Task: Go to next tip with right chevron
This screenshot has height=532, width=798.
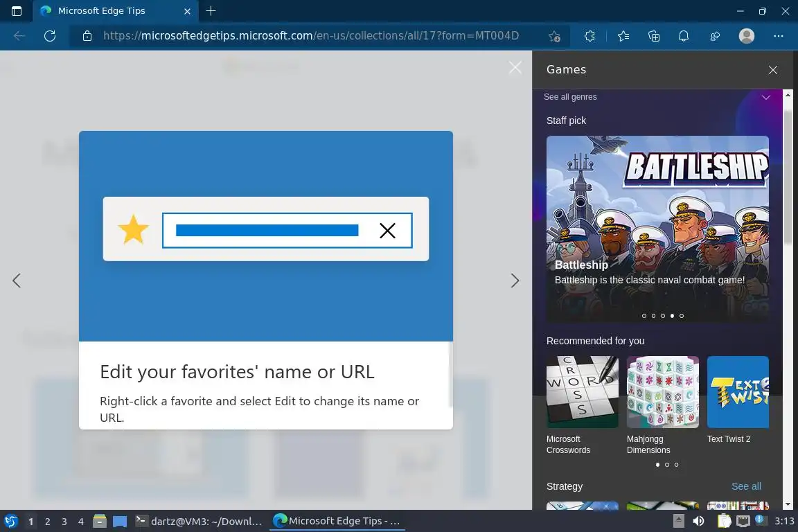Action: pyautogui.click(x=515, y=281)
